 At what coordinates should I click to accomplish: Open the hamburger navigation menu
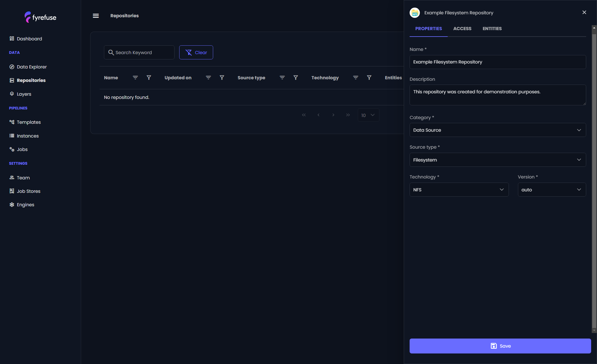pyautogui.click(x=95, y=16)
